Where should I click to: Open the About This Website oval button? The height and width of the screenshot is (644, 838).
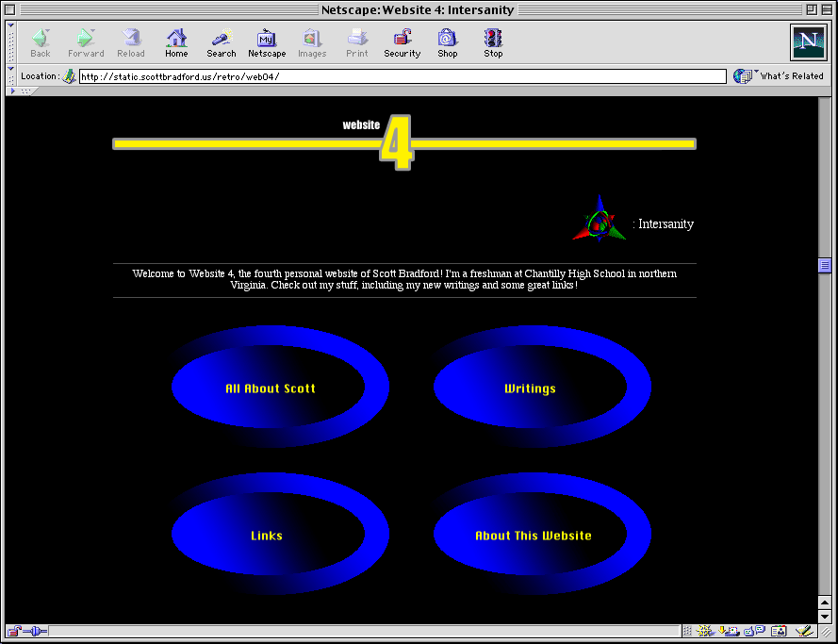click(533, 536)
